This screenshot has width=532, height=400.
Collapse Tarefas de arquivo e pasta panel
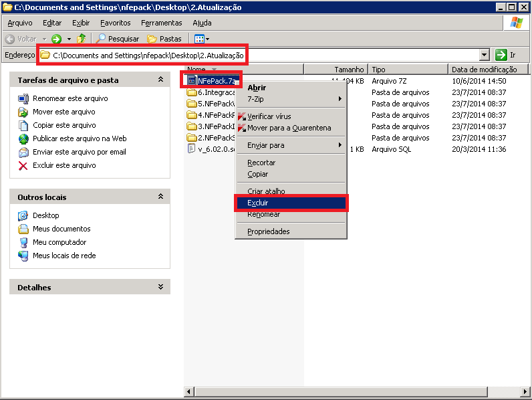click(x=160, y=80)
